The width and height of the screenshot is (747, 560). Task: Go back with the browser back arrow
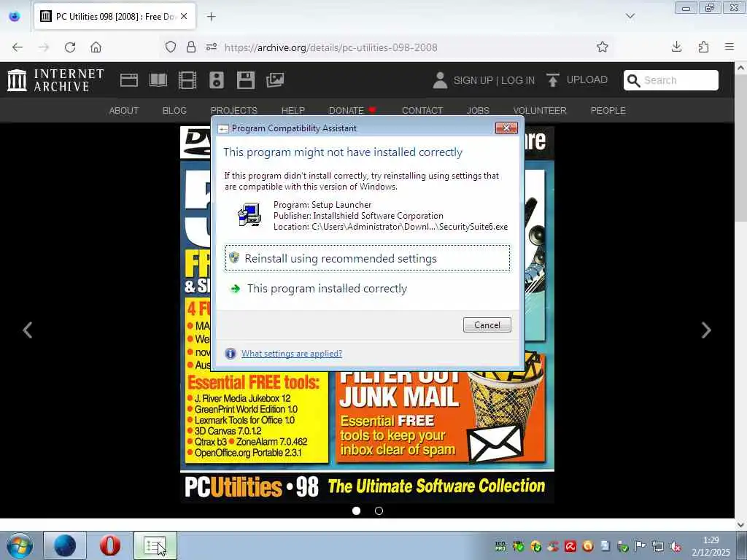point(18,47)
